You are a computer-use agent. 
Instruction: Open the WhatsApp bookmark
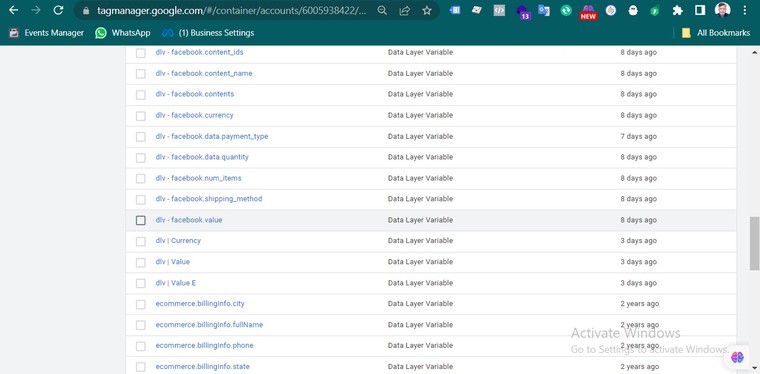pyautogui.click(x=123, y=33)
